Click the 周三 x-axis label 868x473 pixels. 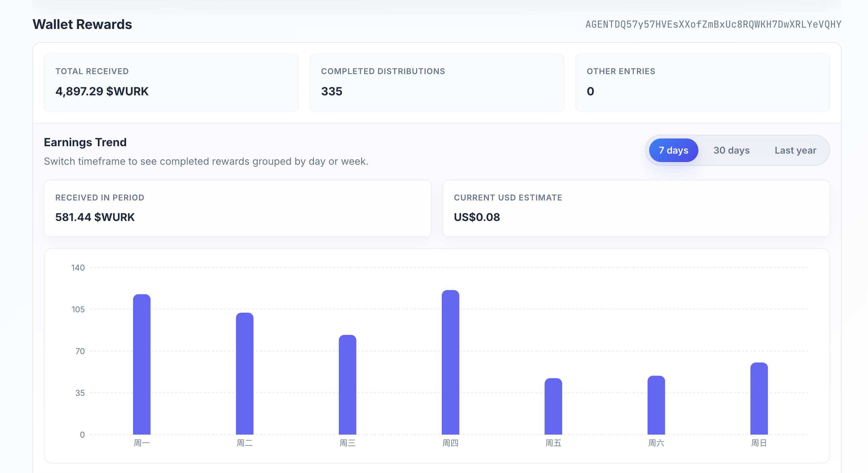tap(347, 443)
